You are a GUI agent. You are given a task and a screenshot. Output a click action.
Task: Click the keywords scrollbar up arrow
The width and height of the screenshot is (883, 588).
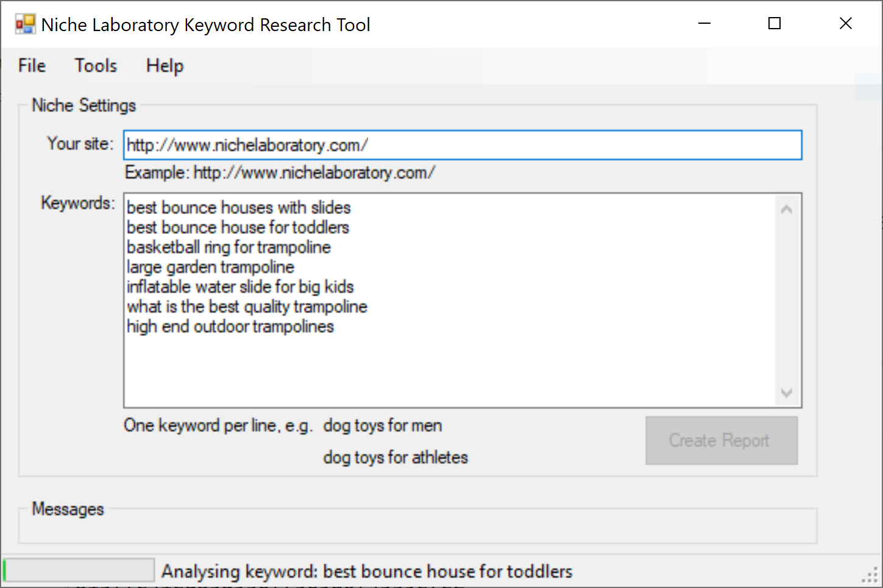[787, 210]
